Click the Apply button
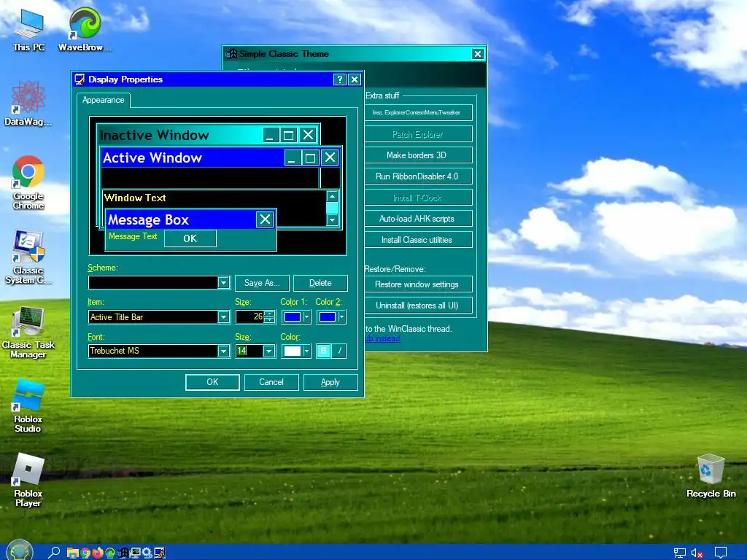747x560 pixels. [330, 382]
